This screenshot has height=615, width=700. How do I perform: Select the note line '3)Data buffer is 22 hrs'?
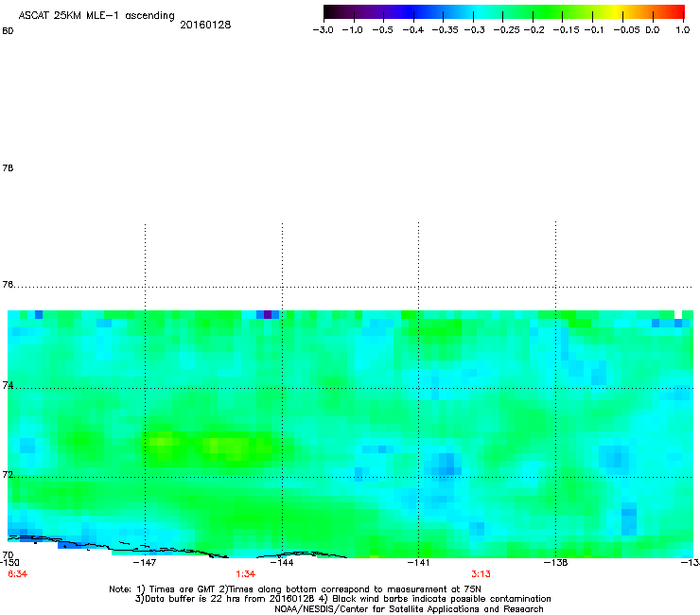(x=342, y=599)
